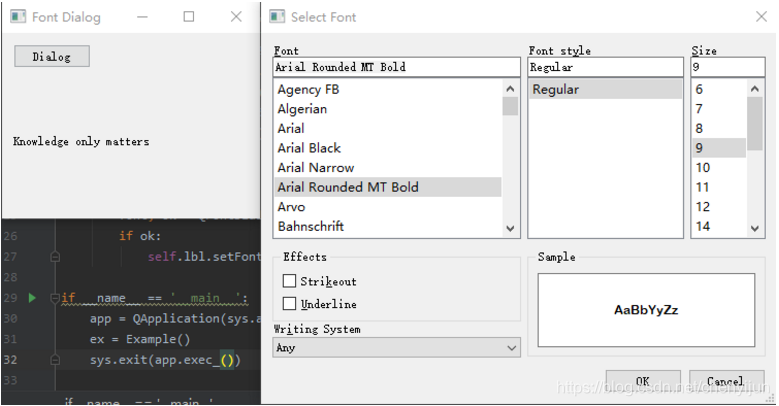Select Arial Rounded MT Bold font
The image size is (779, 406).
point(389,187)
